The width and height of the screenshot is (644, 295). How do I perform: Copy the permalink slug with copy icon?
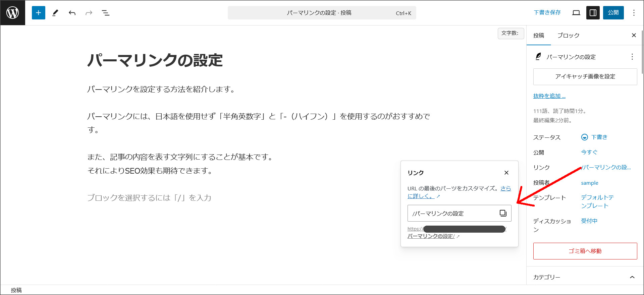click(x=503, y=213)
